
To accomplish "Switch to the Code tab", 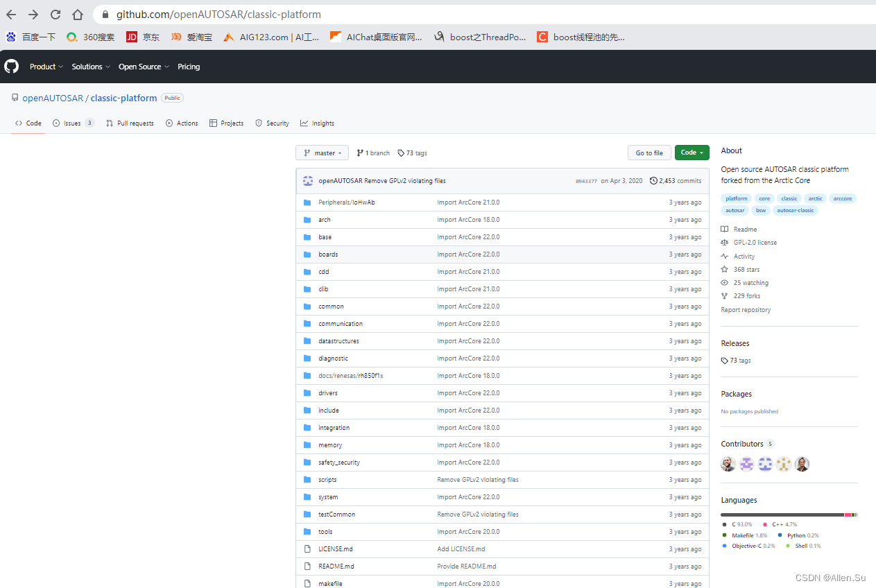I will coord(28,123).
